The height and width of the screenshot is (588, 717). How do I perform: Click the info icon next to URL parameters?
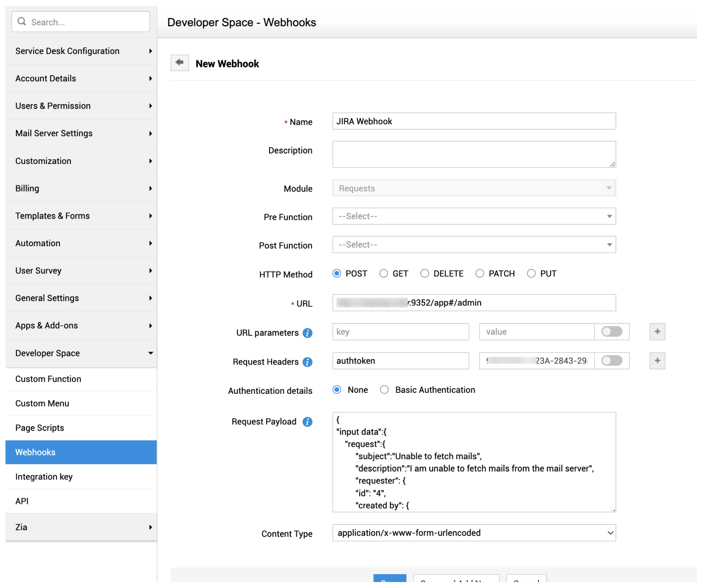click(307, 333)
